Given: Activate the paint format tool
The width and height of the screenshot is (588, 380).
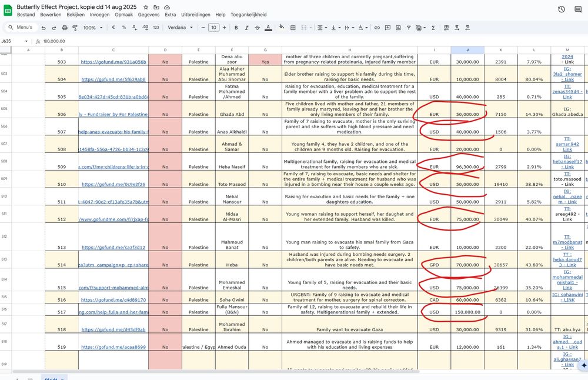Looking at the screenshot, I should tap(75, 28).
